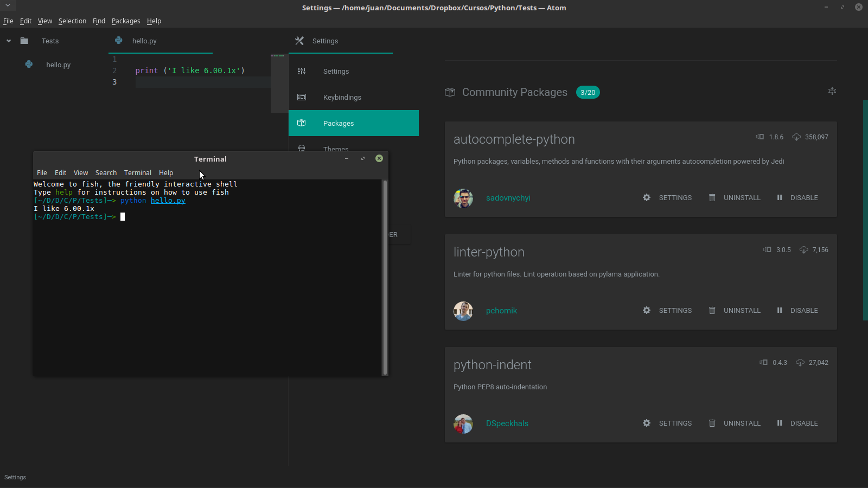This screenshot has height=488, width=868.
Task: Click the paint bucket icon beside Themes
Action: (x=302, y=148)
